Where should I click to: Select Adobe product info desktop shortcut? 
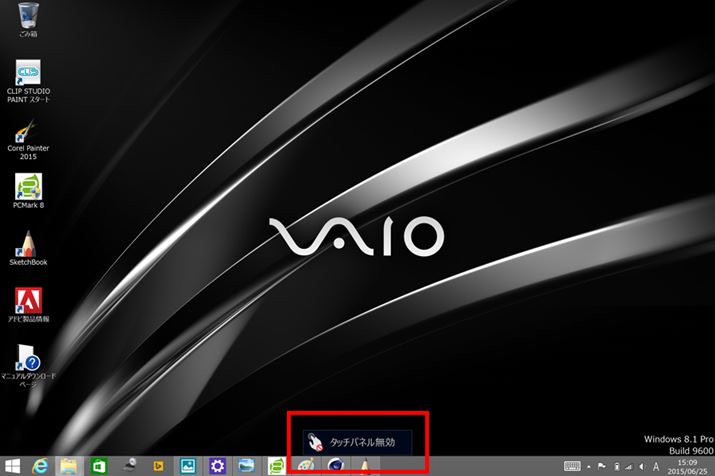point(28,305)
